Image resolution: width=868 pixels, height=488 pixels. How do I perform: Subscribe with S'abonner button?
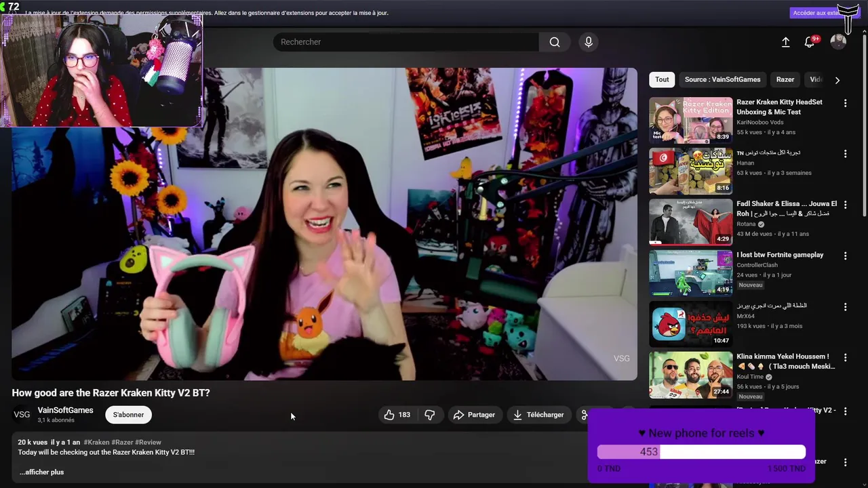coord(128,415)
